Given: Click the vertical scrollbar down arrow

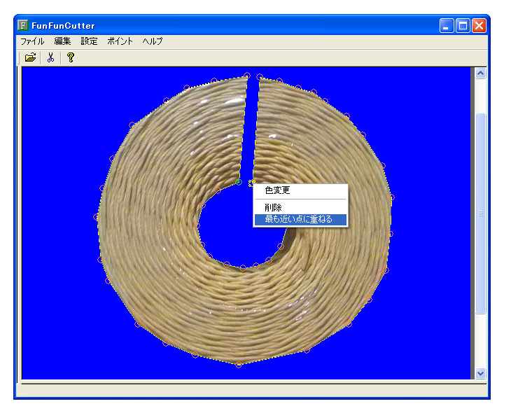Looking at the screenshot, I should (480, 373).
